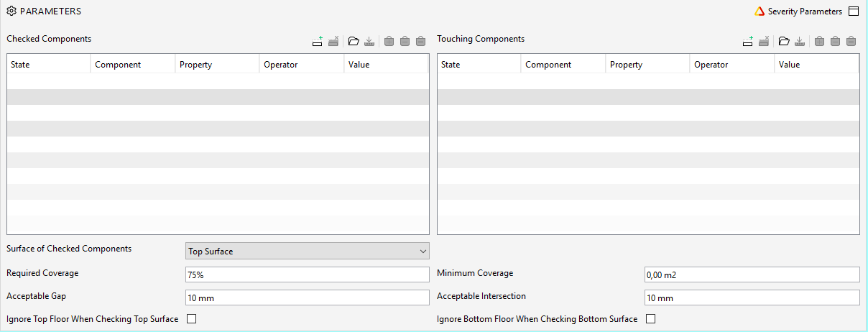Click the Acceptable Intersection label
The width and height of the screenshot is (868, 332).
coord(481,296)
